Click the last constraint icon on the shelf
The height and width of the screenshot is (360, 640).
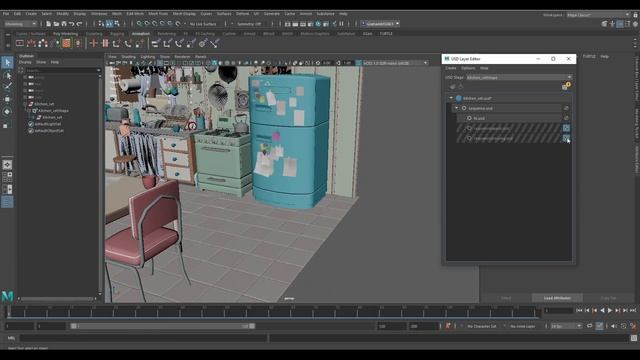tap(215, 43)
